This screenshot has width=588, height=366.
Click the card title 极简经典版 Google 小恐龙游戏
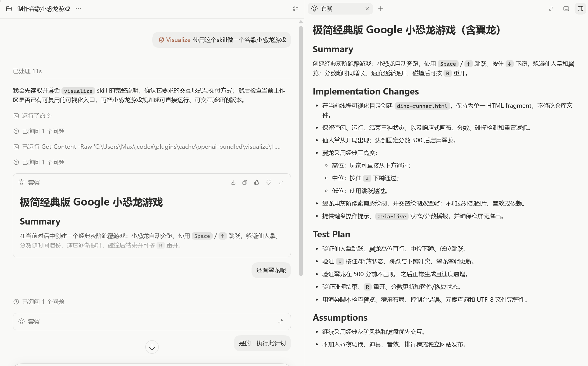[x=91, y=202]
